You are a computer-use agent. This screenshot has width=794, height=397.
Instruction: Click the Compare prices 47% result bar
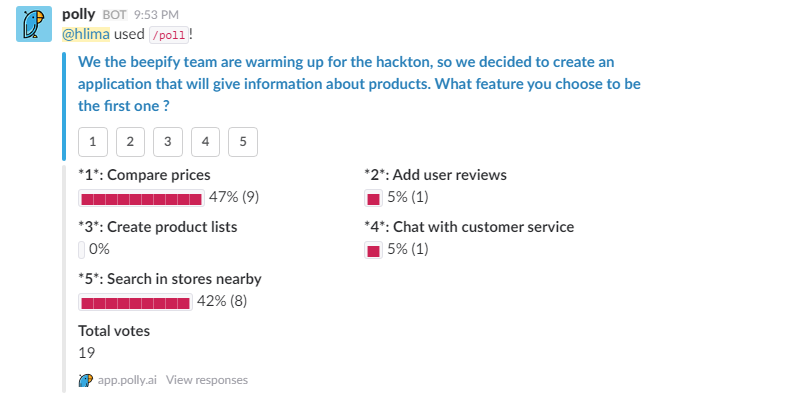(x=141, y=198)
